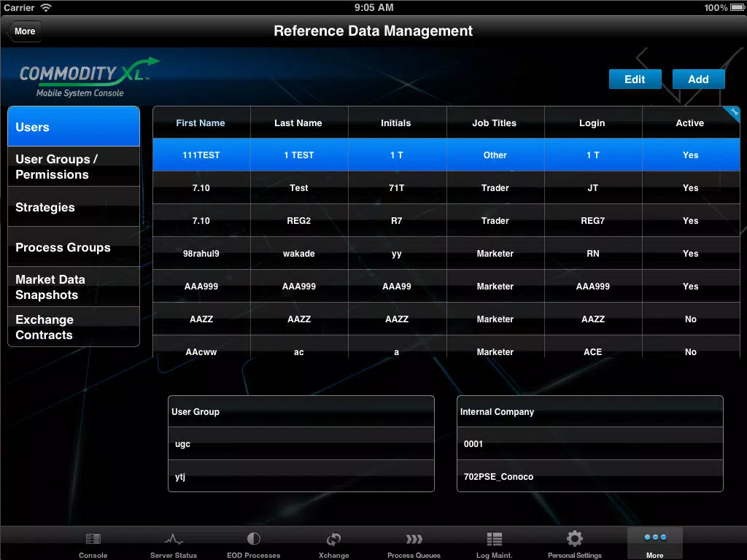Screen dimensions: 747x560
Task: Select the 111TEST user row
Action: coord(446,155)
